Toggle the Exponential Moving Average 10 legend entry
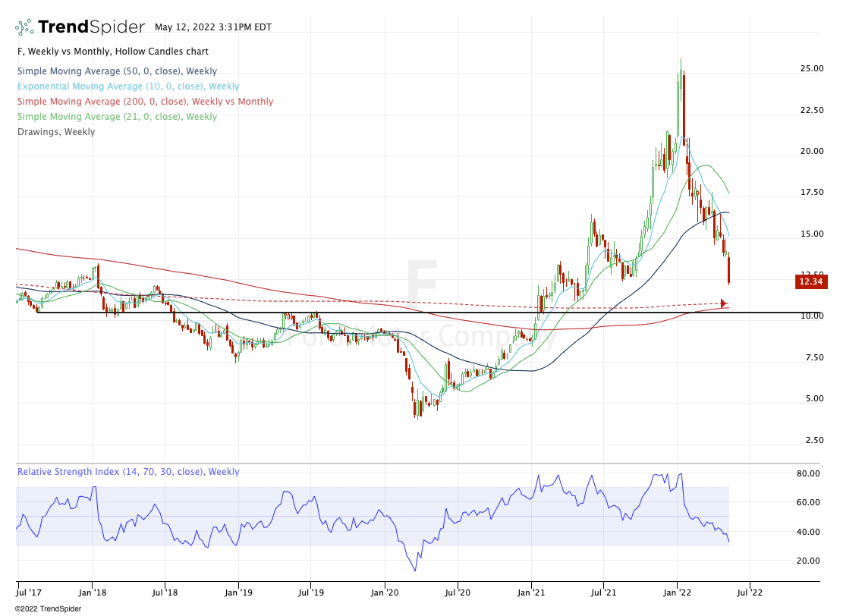Image resolution: width=843 pixels, height=616 pixels. 127,86
